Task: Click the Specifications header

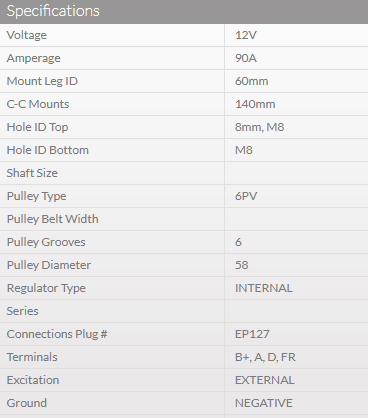Action: [x=53, y=11]
